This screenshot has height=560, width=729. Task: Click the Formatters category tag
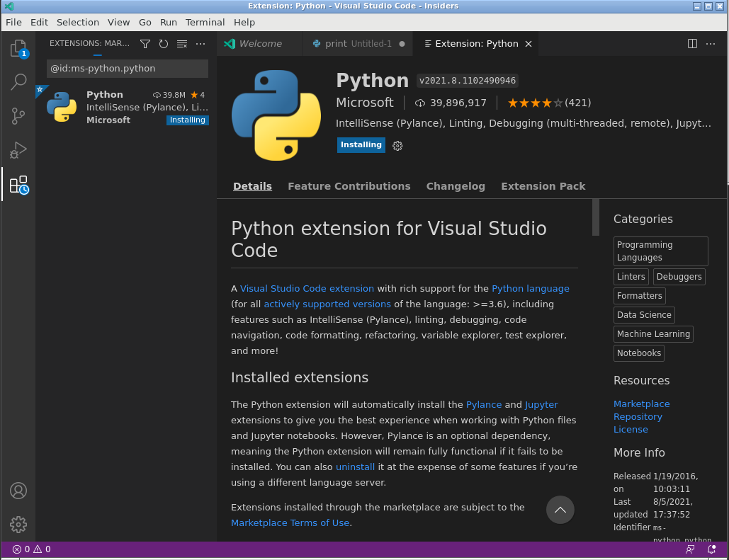[639, 295]
